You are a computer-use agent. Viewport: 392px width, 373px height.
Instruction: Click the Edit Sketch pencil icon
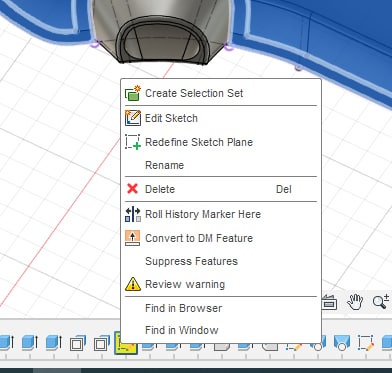click(133, 118)
